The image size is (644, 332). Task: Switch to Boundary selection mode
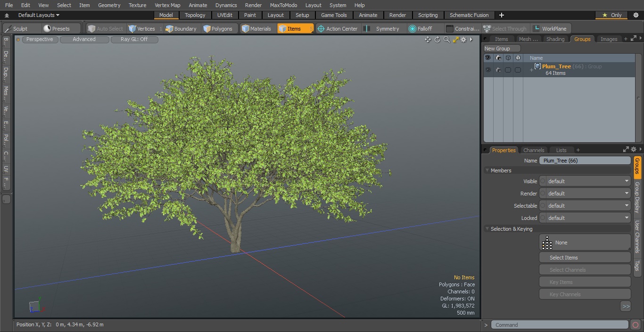click(181, 29)
